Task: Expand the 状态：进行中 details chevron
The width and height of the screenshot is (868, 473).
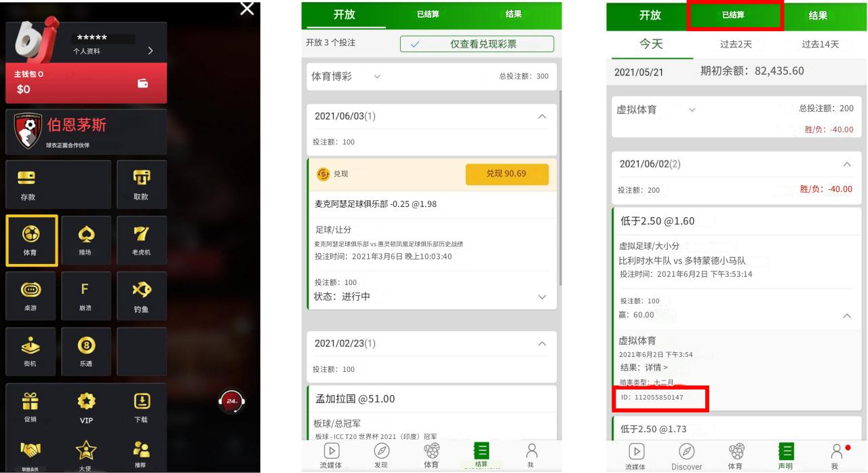Action: [542, 297]
